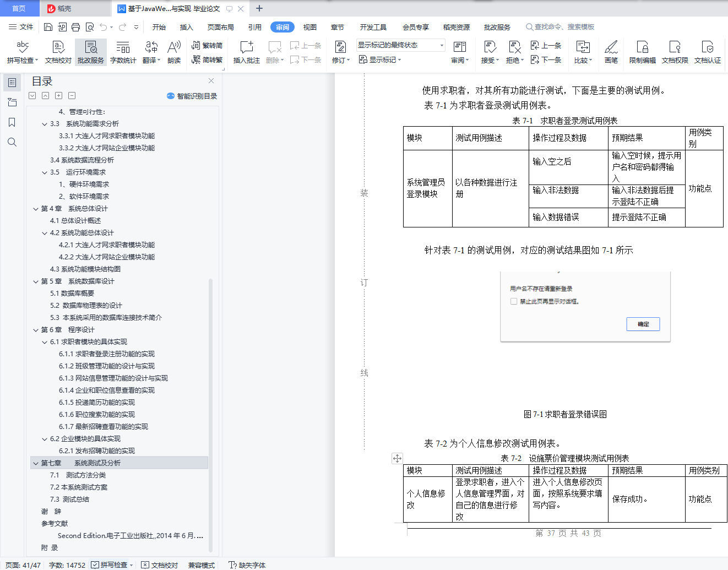Image resolution: width=728 pixels, height=570 pixels.
Task: Click 智能识别目录 in the outline panel
Action: tap(192, 96)
